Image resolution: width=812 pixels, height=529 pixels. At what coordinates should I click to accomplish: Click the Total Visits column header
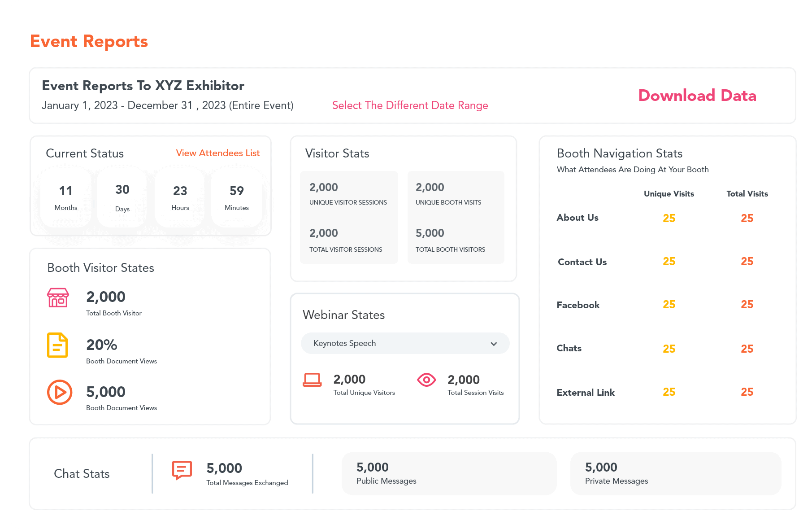pyautogui.click(x=747, y=194)
